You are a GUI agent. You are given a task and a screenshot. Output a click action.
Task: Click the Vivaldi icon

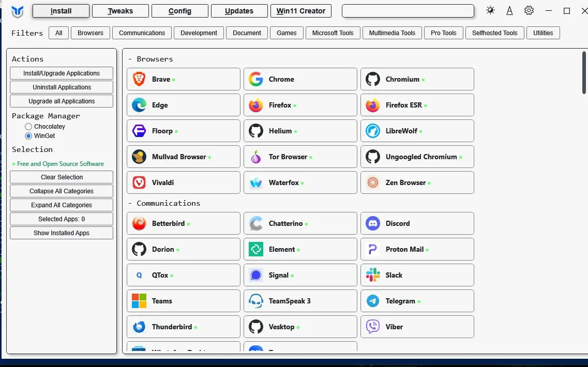(x=139, y=182)
